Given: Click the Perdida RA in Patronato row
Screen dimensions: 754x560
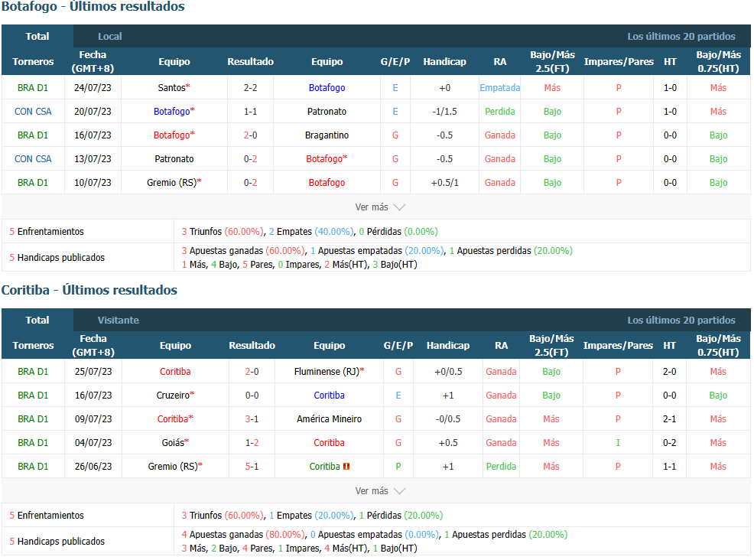Looking at the screenshot, I should (x=499, y=112).
